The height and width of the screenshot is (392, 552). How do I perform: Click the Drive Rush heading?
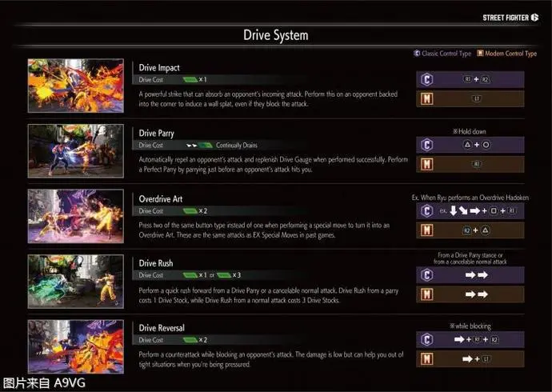(156, 263)
